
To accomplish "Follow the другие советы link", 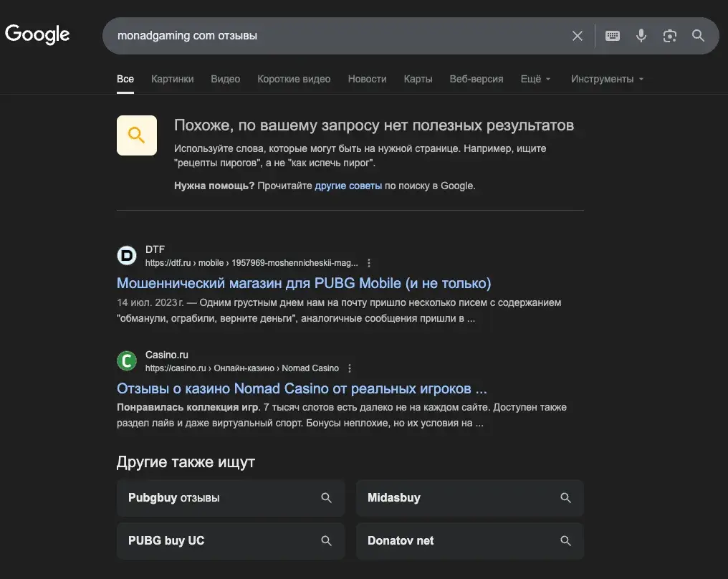I will [x=348, y=186].
